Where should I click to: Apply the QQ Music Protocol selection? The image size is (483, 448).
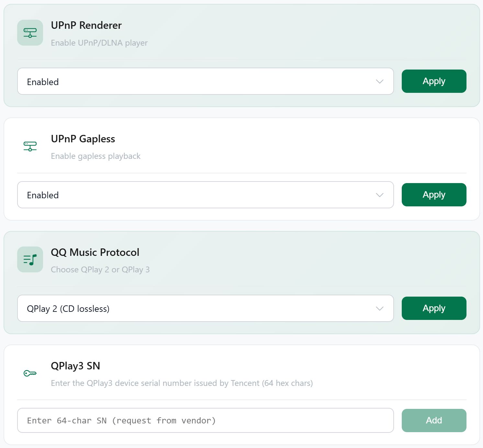point(434,308)
